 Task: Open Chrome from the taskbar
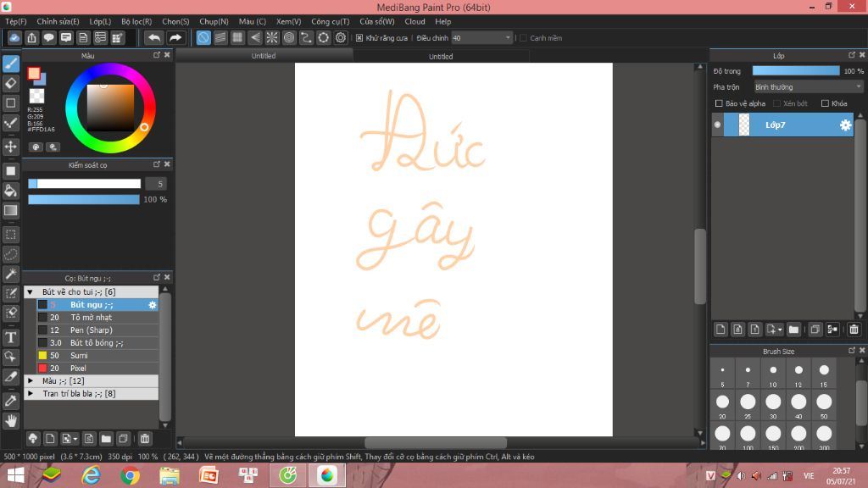tap(130, 475)
